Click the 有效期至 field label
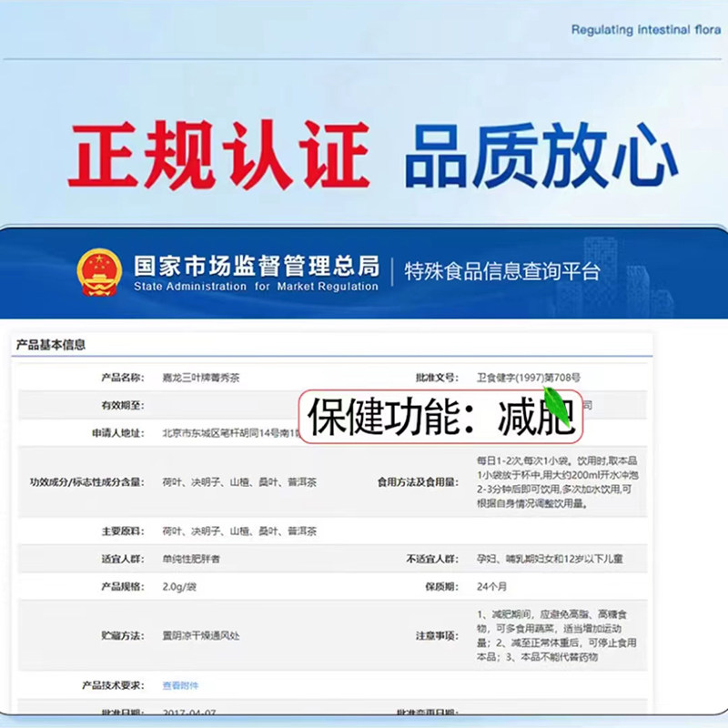This screenshot has height=728, width=728. (123, 405)
